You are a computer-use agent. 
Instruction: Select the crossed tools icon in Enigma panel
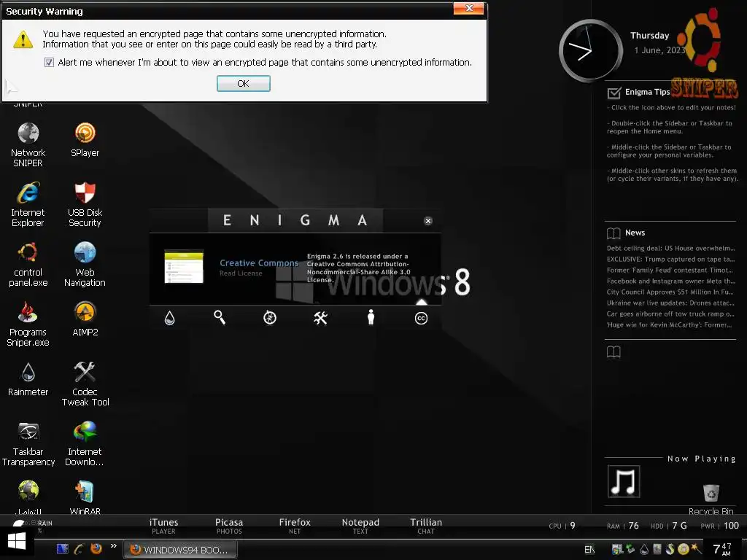(321, 318)
